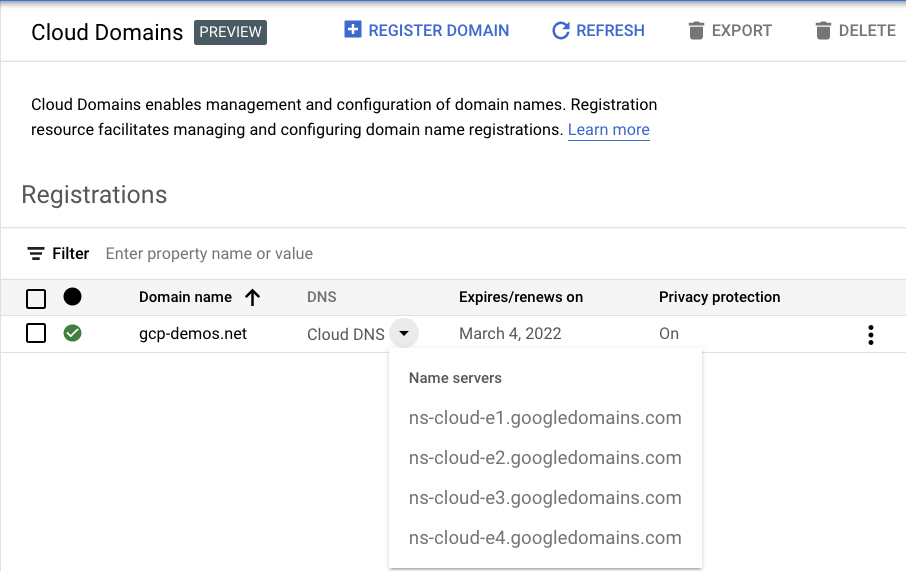
Task: Sort by Expires/renews on column
Action: pyautogui.click(x=520, y=297)
